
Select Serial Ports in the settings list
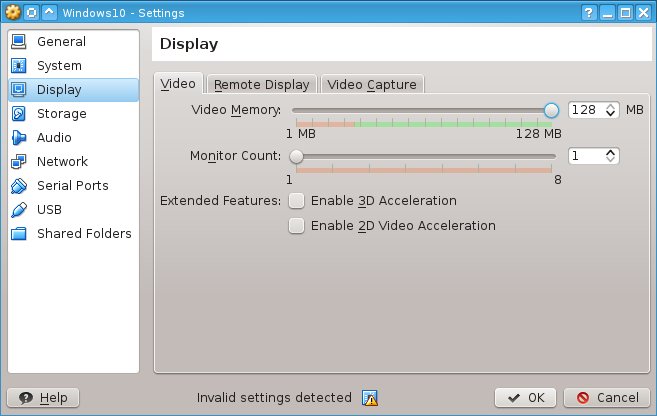(73, 186)
